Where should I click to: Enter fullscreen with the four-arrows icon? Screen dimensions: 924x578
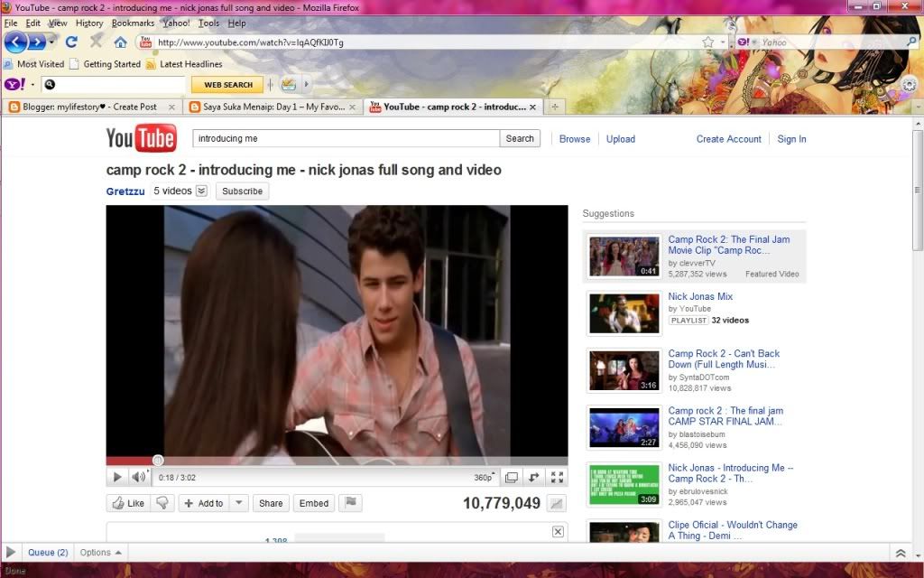tap(557, 477)
